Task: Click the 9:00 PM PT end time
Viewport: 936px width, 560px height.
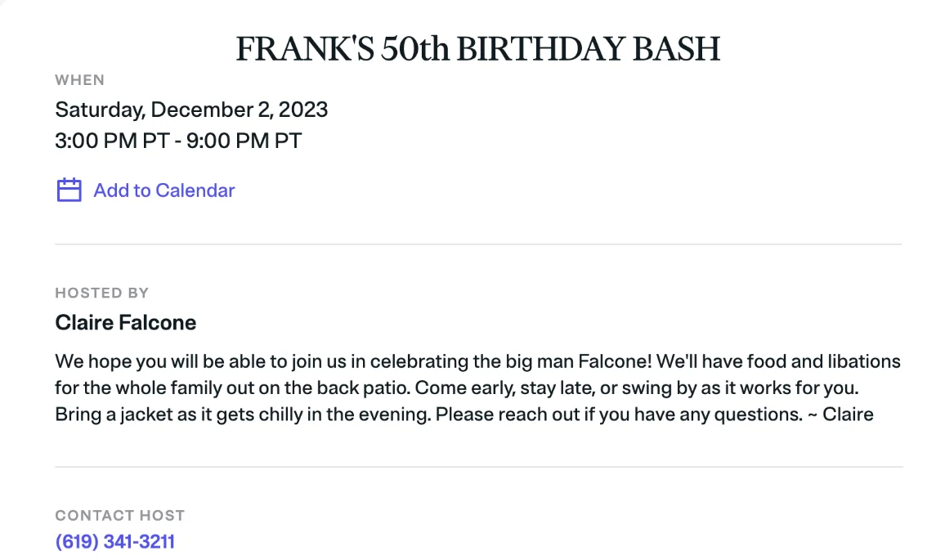Action: 244,141
